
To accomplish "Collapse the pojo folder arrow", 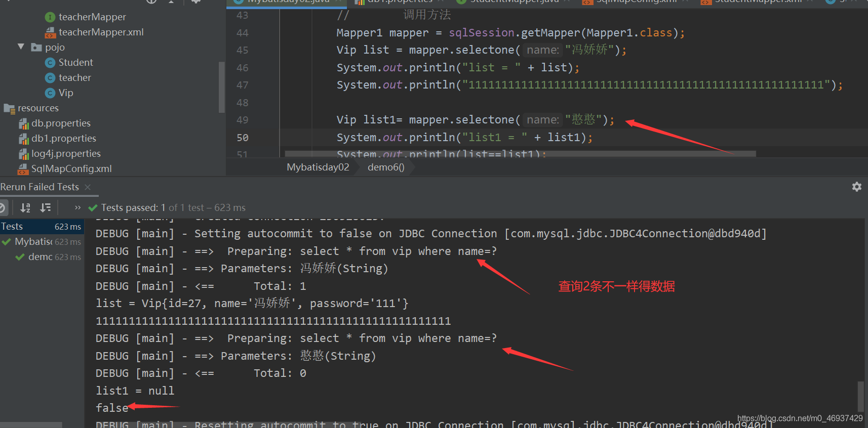I will point(21,47).
